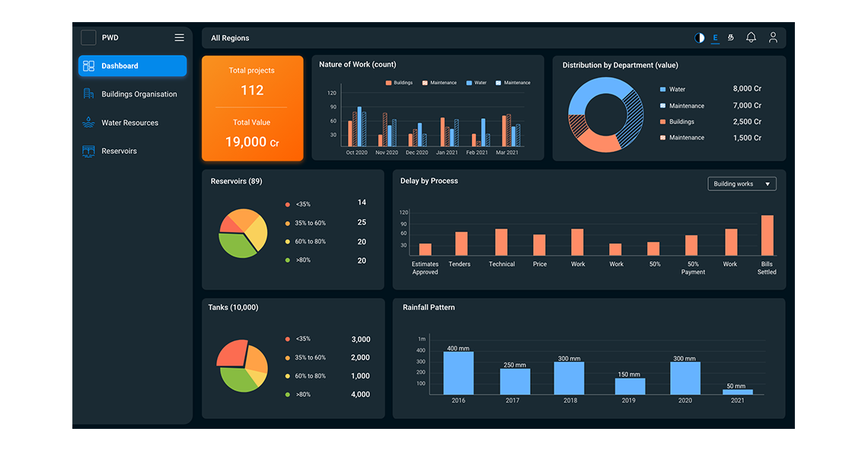Click the Bills Settled bar
The height and width of the screenshot is (451, 868).
[767, 235]
